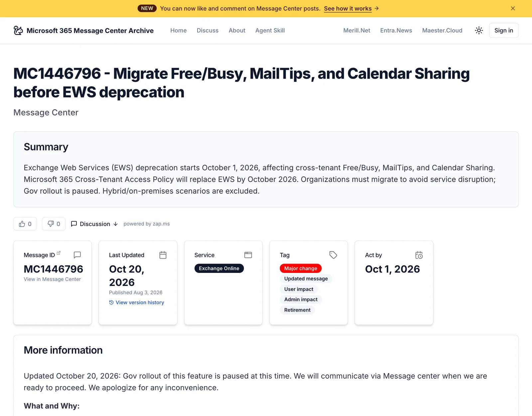Click the 'Oct 1, 2026' Act by date

(392, 269)
